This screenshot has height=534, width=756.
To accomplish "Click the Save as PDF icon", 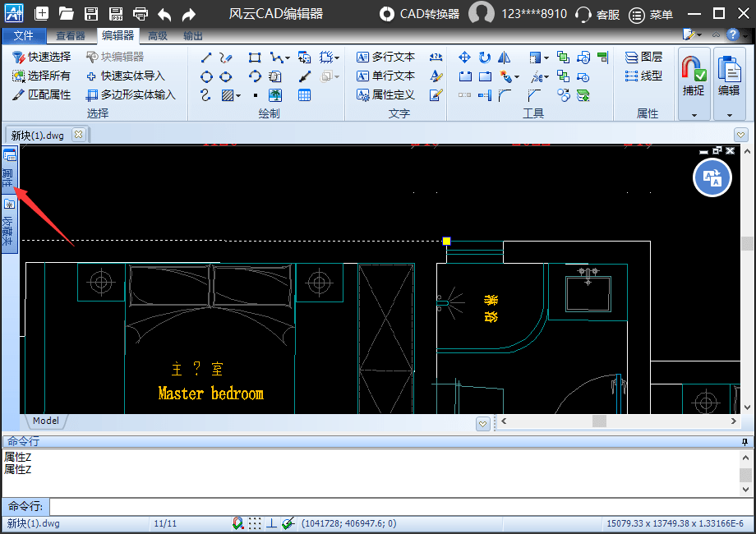I will coord(116,14).
